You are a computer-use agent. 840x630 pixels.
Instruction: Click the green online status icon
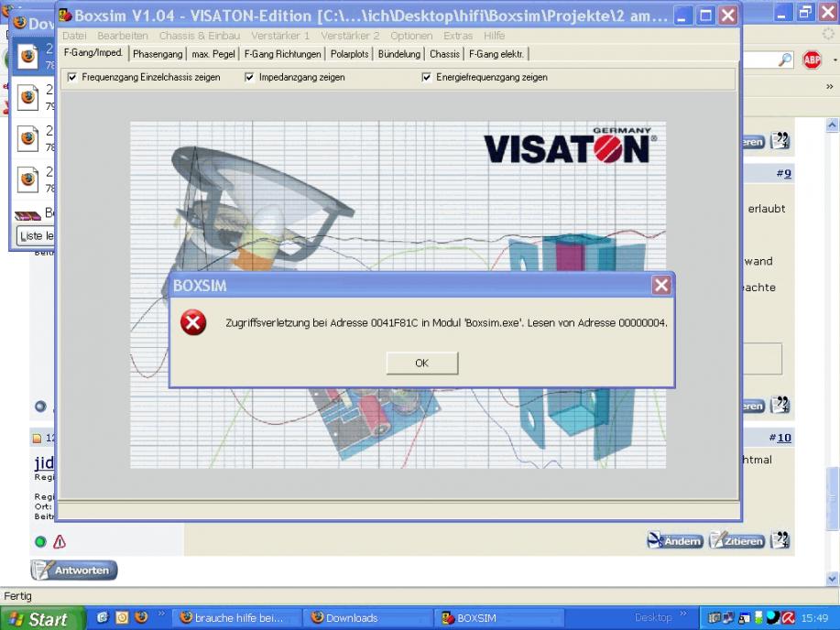click(40, 541)
